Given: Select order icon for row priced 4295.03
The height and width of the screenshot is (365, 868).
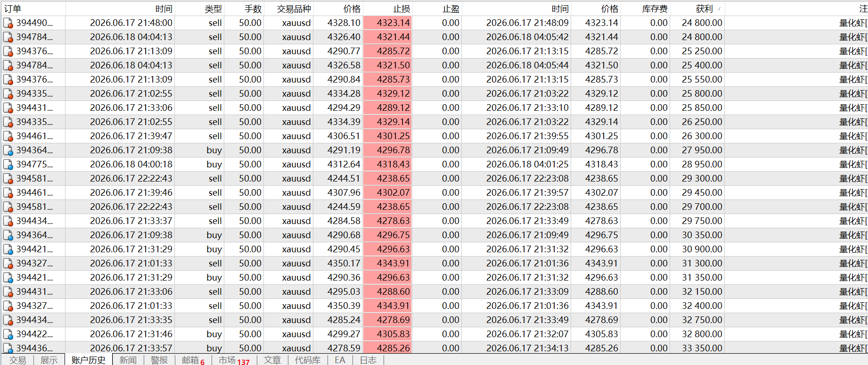Looking at the screenshot, I should [x=8, y=292].
